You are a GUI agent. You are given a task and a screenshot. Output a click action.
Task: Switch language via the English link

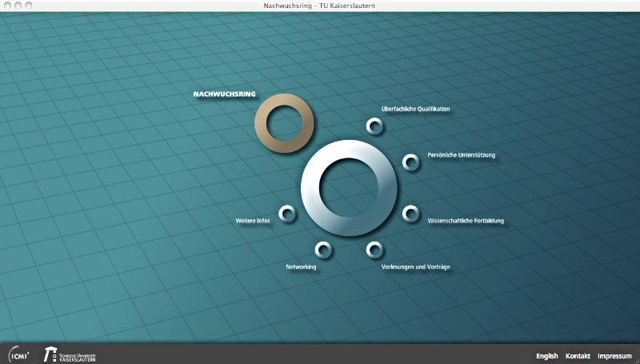(x=547, y=356)
